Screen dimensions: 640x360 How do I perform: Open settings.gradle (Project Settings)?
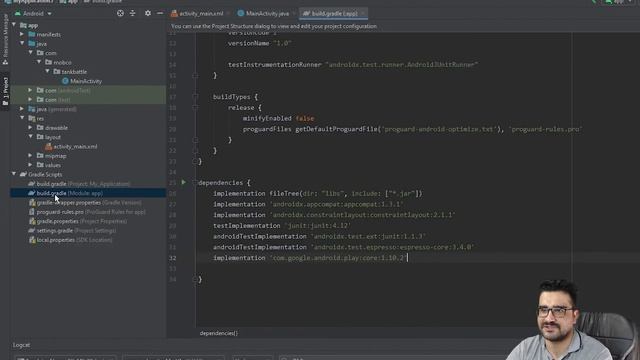[x=72, y=231]
